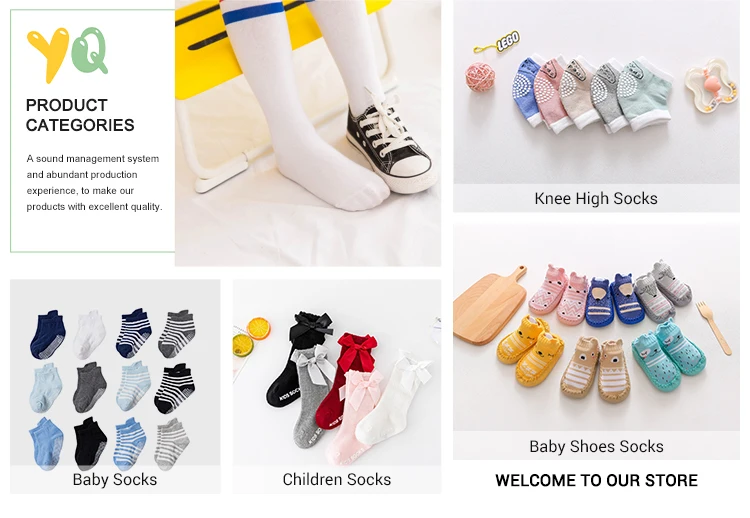Open the Baby Shoes Socks category label
750x518 pixels.
[x=596, y=446]
